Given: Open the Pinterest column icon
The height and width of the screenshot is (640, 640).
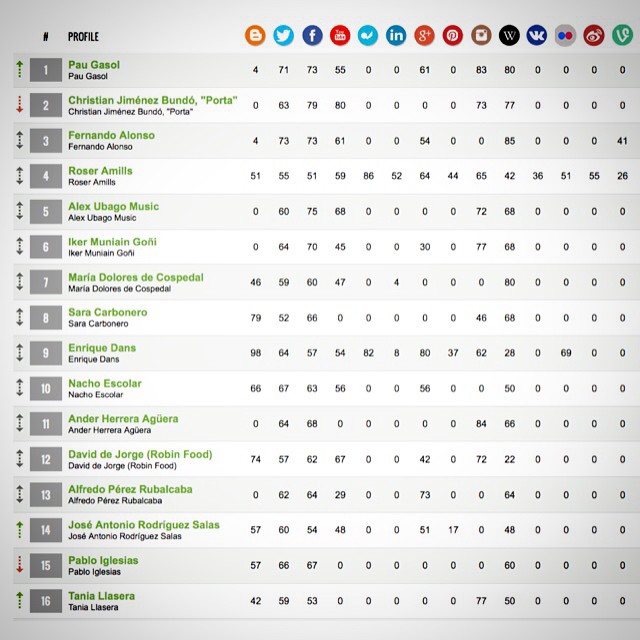Looking at the screenshot, I should pyautogui.click(x=453, y=36).
